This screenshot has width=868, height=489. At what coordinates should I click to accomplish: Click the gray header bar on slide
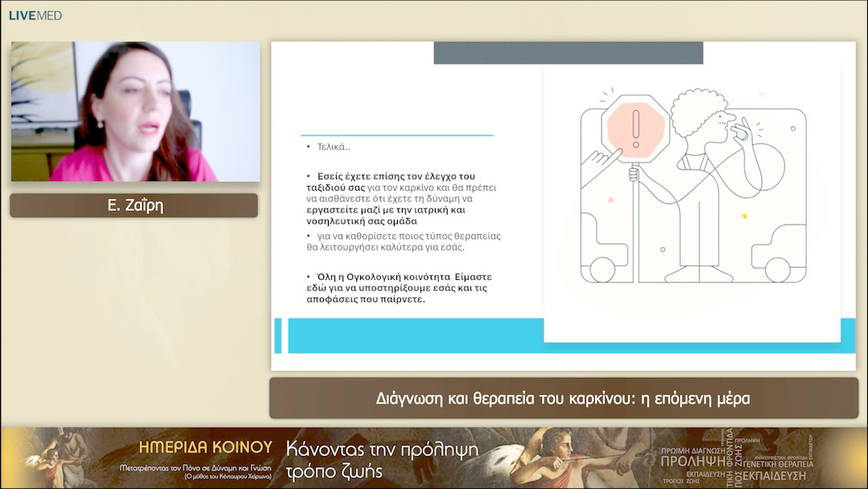click(567, 53)
